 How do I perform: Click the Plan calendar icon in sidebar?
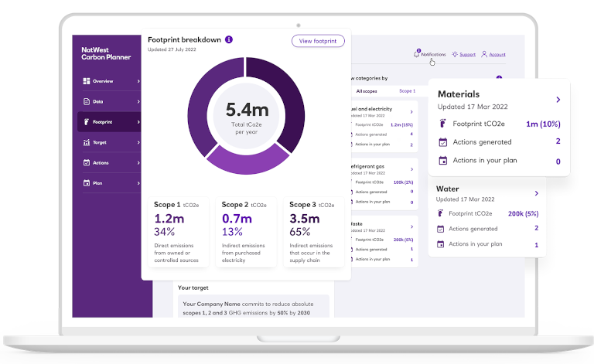click(86, 183)
